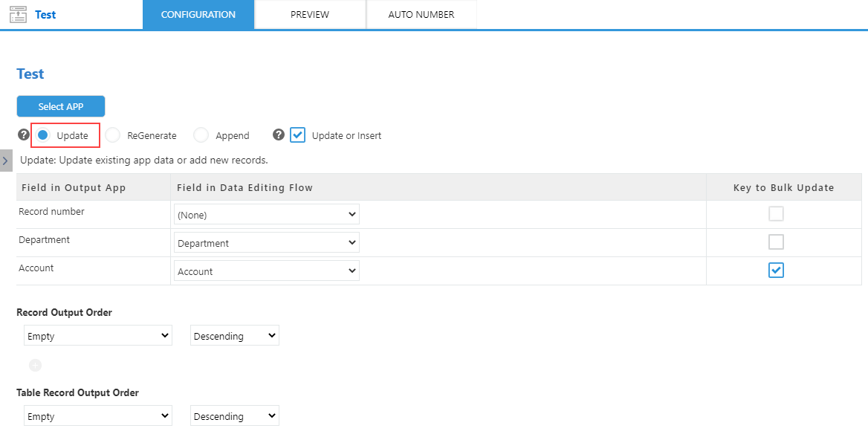The image size is (868, 437).
Task: Open the Record number field dropdown
Action: (x=266, y=214)
